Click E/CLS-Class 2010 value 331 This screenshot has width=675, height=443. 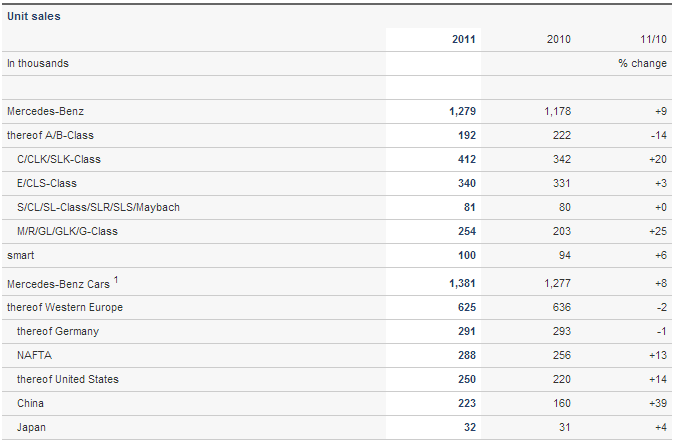(x=562, y=183)
